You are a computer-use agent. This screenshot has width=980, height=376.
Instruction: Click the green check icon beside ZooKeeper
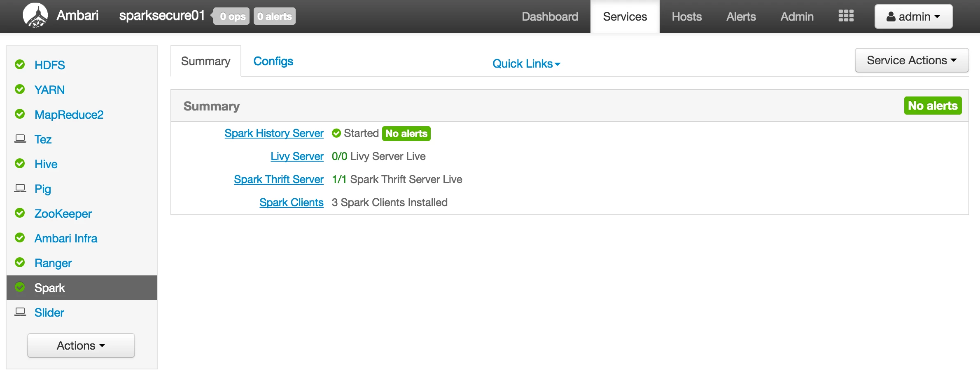pyautogui.click(x=20, y=213)
